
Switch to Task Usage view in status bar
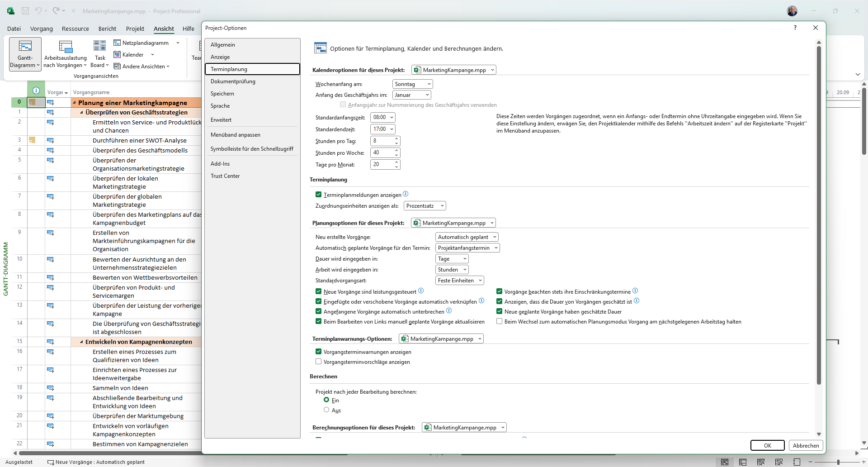click(x=743, y=462)
